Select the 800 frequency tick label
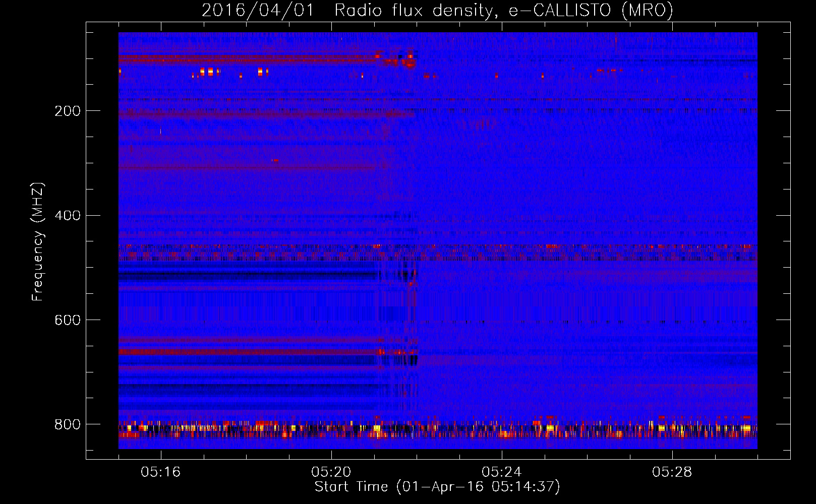The height and width of the screenshot is (504, 816). point(68,424)
